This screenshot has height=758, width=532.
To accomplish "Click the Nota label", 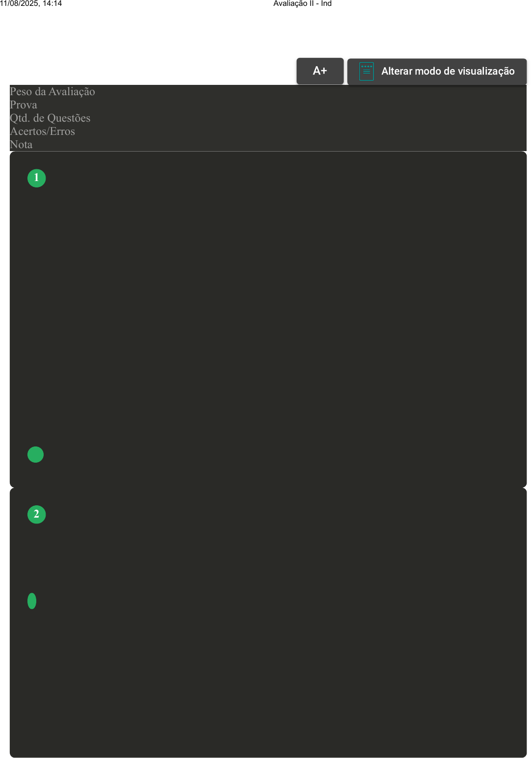I will pyautogui.click(x=21, y=145).
